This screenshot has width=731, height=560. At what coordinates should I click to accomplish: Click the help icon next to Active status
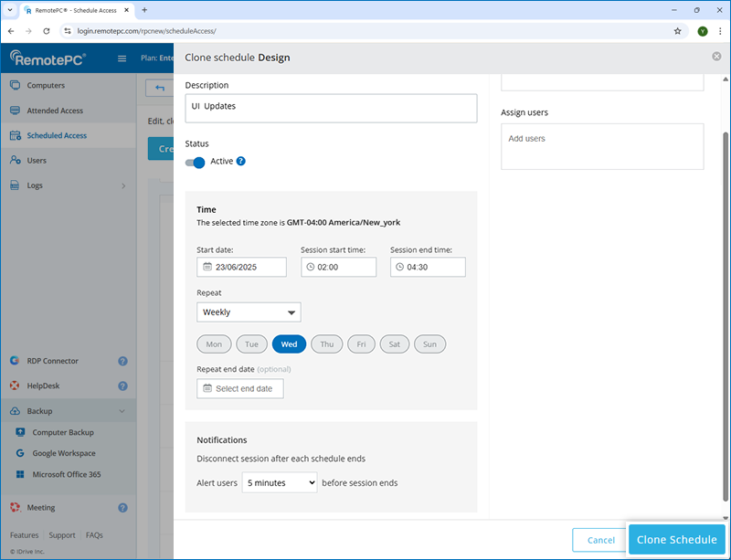(x=241, y=162)
